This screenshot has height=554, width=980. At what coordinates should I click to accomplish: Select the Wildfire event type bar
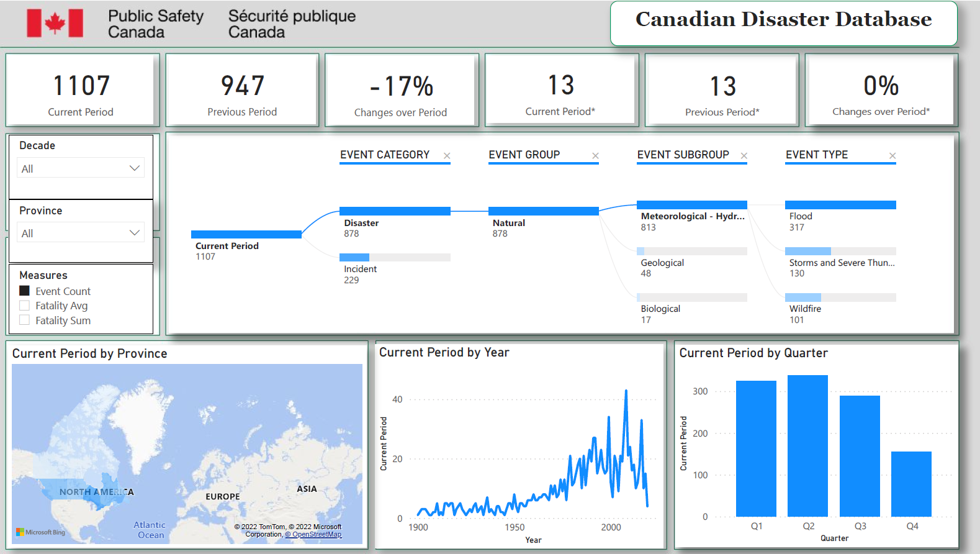click(840, 297)
